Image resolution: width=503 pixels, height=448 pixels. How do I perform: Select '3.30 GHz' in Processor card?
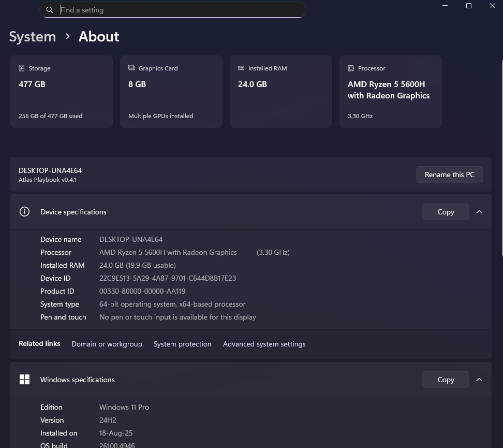(360, 116)
